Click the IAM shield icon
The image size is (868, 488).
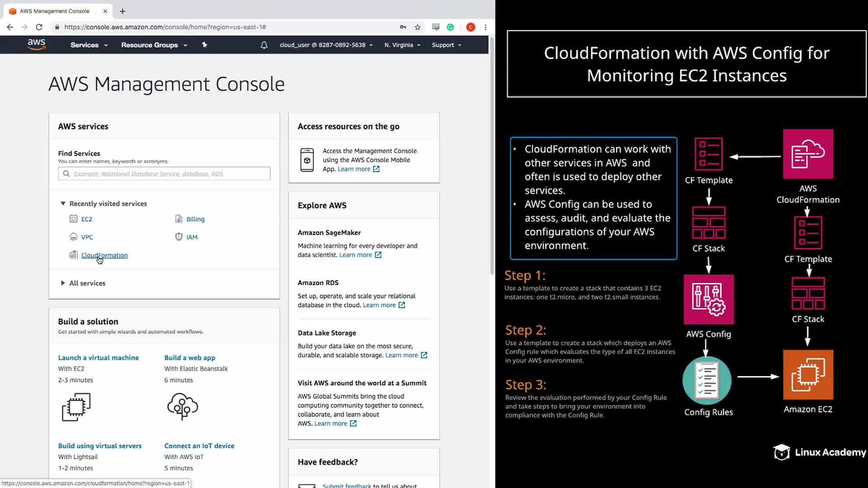[179, 237]
